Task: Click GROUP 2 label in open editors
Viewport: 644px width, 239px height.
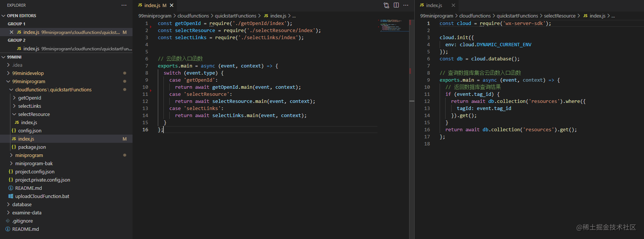Action: point(17,40)
